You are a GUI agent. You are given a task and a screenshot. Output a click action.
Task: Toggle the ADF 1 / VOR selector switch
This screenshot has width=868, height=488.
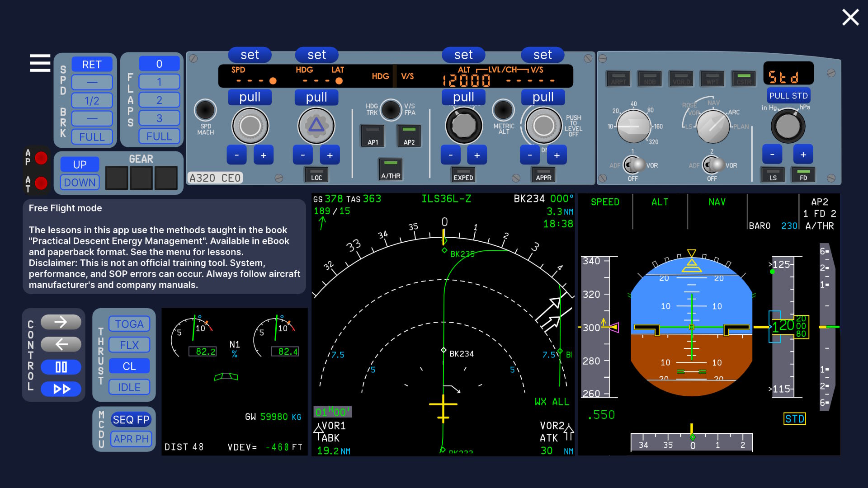pyautogui.click(x=632, y=165)
